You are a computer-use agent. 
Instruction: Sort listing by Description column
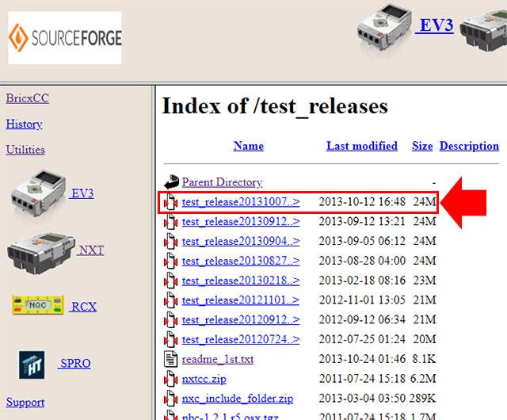[x=469, y=146]
